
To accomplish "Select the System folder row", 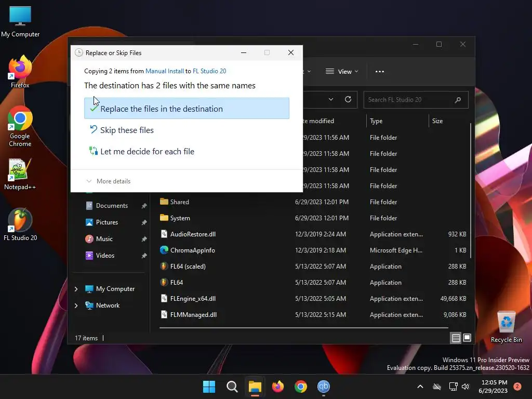I will coord(313,218).
